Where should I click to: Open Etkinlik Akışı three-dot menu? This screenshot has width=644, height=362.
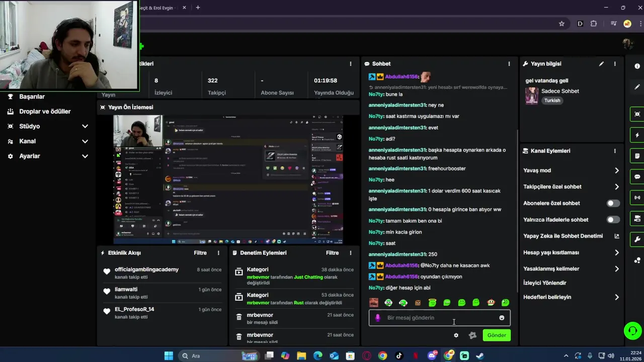click(218, 253)
